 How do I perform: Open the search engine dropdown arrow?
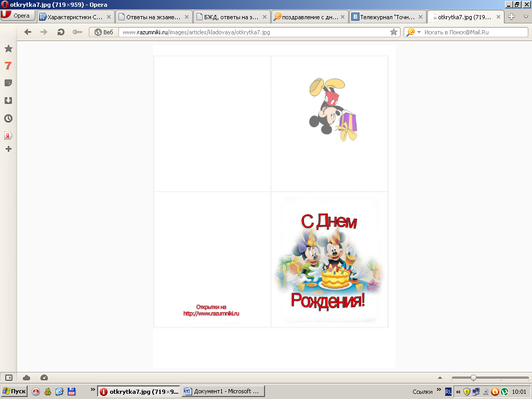point(419,32)
